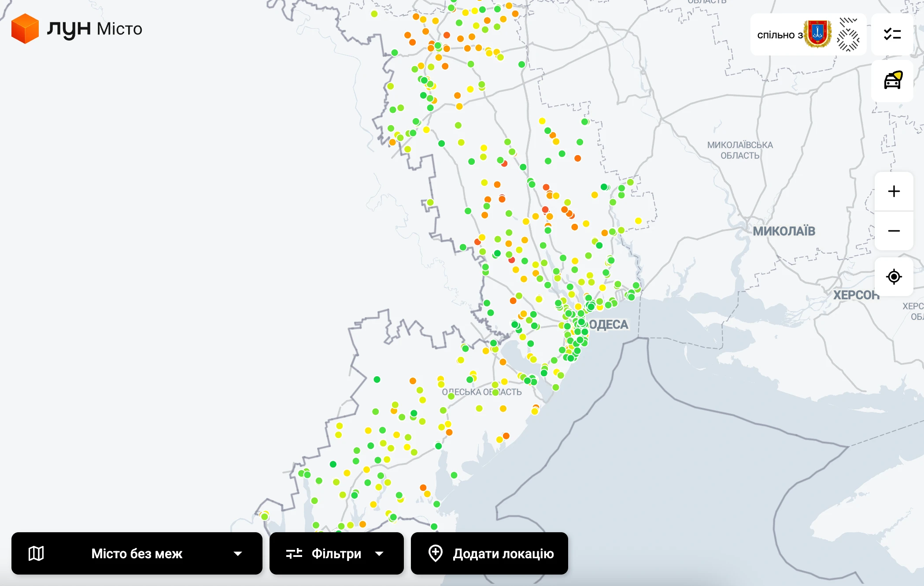
Task: Click the ХЕРСОН city label
Action: [856, 295]
